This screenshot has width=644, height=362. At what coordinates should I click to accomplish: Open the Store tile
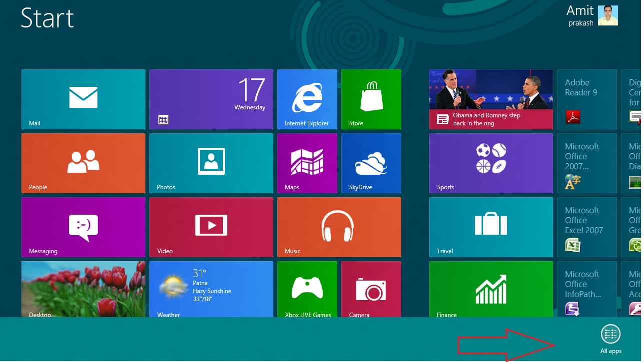pyautogui.click(x=371, y=99)
